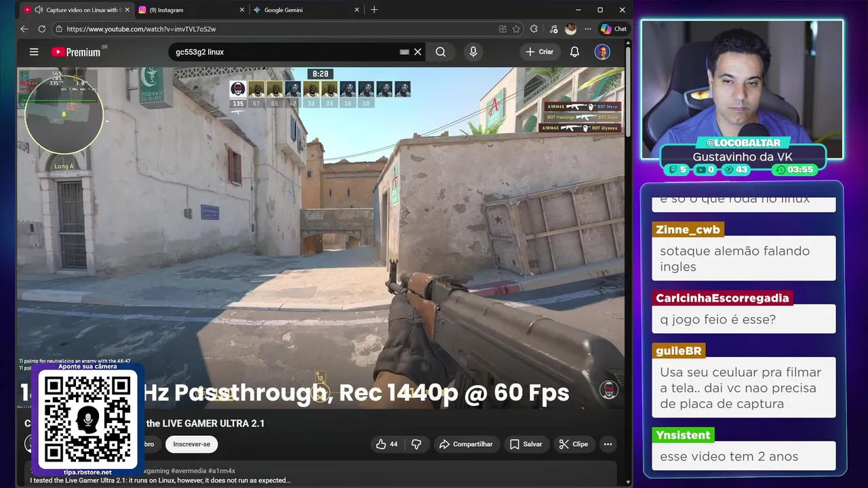This screenshot has height=488, width=868.
Task: Click Ynsistent chat username
Action: (683, 434)
